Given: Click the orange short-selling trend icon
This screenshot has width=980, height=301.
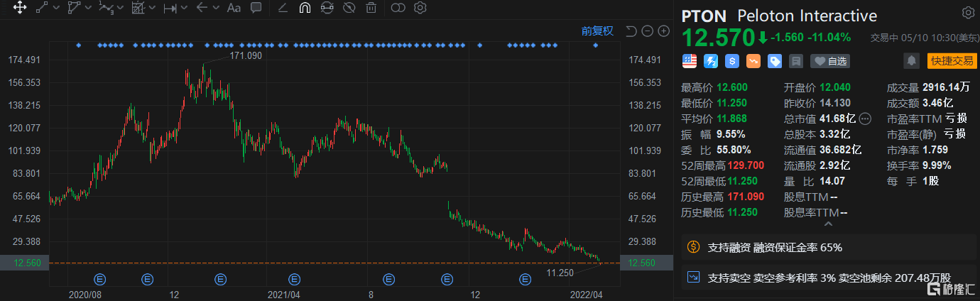Looking at the screenshot, I should (x=753, y=61).
